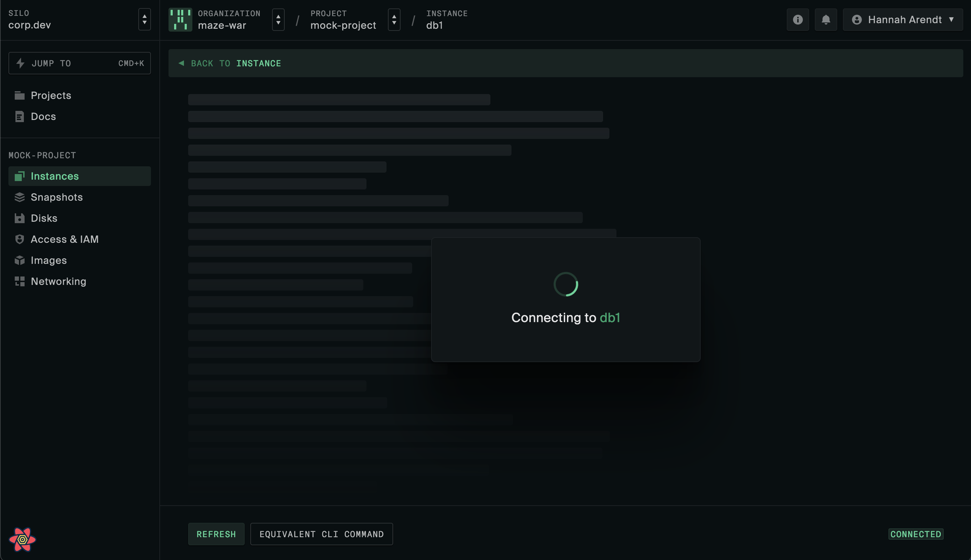Click the React Query devtools flower icon

point(22,539)
